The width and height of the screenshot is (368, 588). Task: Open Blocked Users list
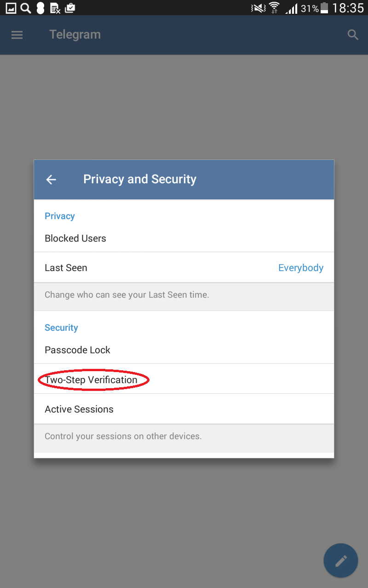pyautogui.click(x=184, y=238)
